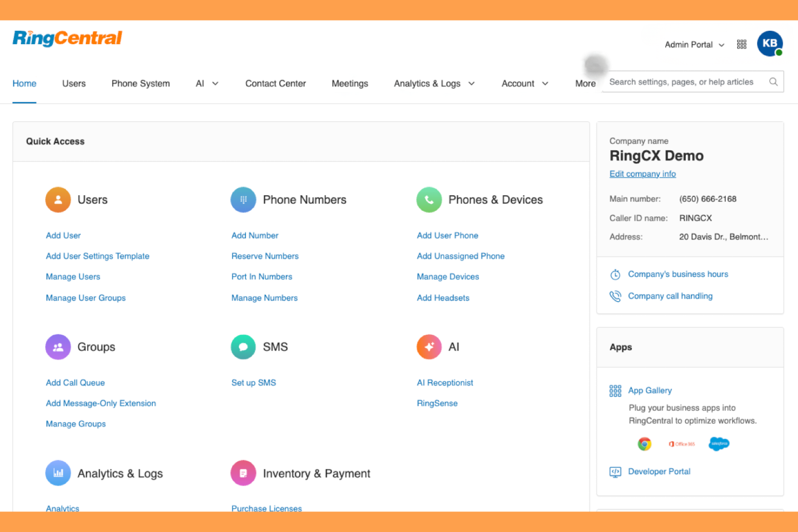Click Set up SMS
The image size is (798, 532).
253,383
